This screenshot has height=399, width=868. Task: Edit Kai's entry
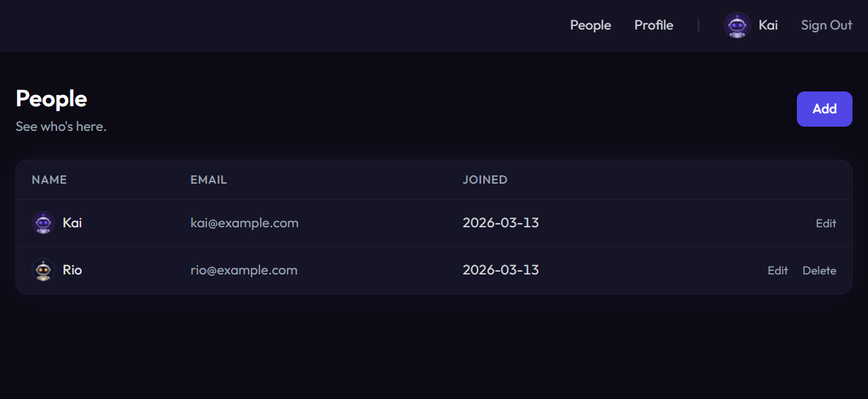point(826,224)
